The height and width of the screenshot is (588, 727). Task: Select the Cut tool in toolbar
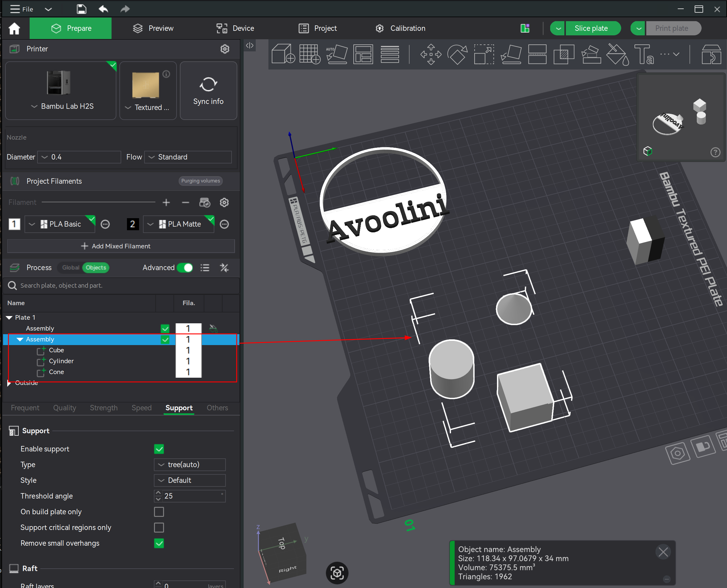tap(537, 54)
